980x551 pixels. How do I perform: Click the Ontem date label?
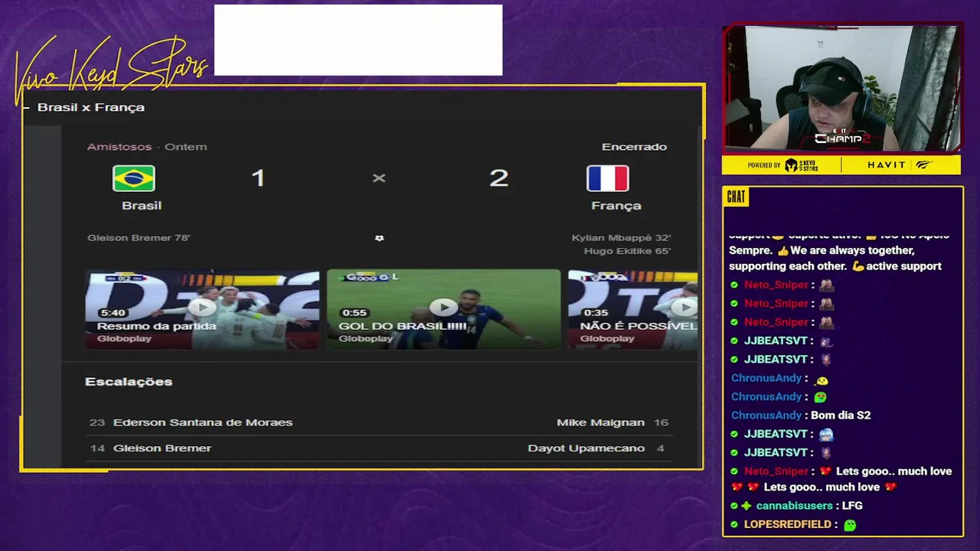(186, 146)
